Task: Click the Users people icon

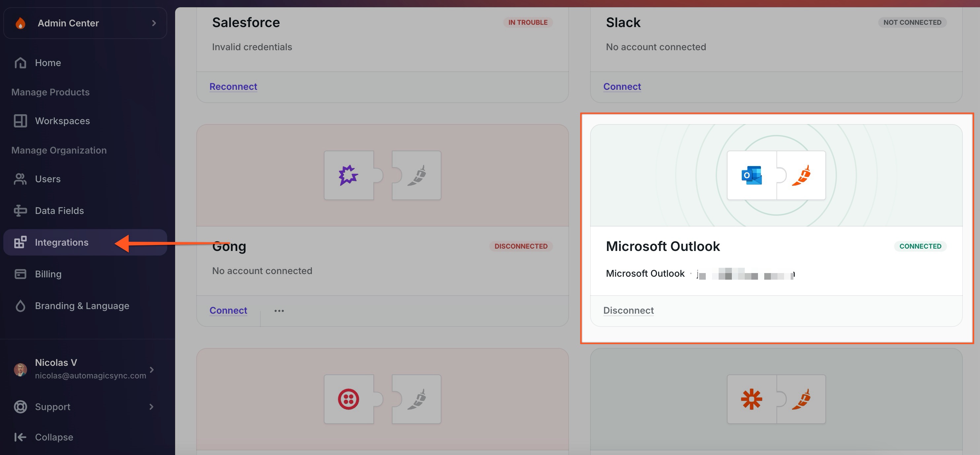Action: coord(20,179)
